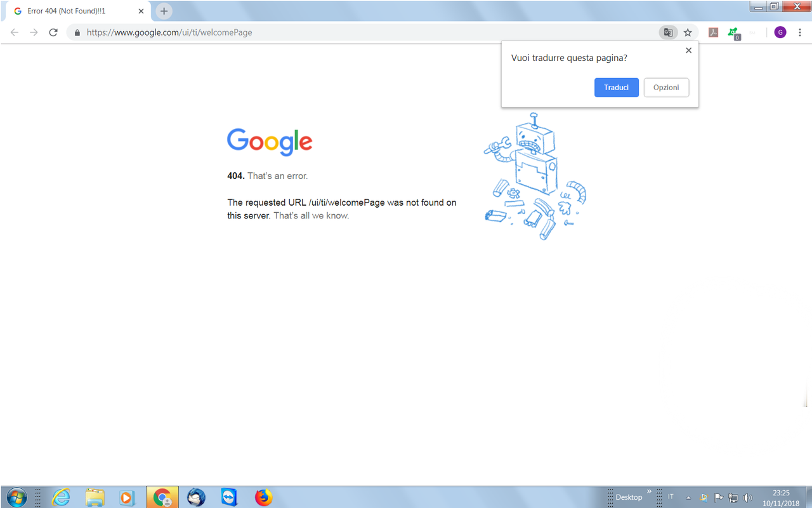Show hidden system tray icons

pyautogui.click(x=688, y=497)
